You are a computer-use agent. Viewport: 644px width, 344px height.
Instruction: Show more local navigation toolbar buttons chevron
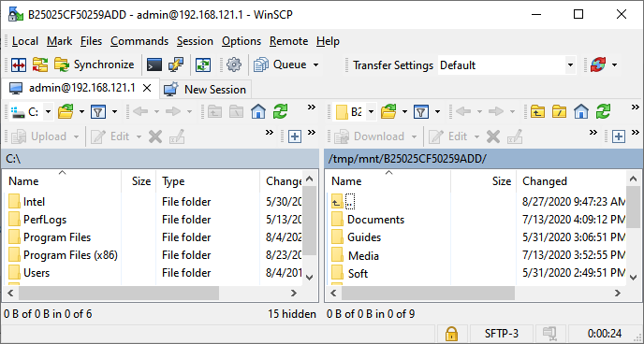(312, 107)
